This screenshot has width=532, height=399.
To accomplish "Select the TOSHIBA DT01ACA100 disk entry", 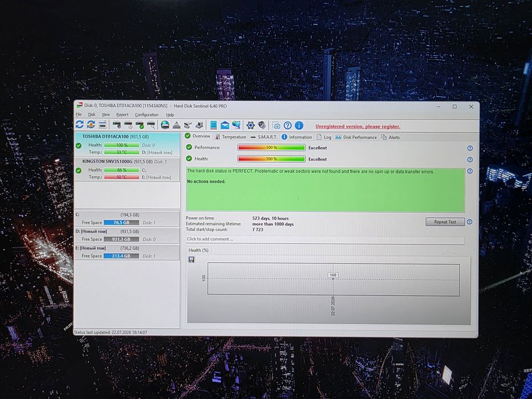I will point(127,145).
